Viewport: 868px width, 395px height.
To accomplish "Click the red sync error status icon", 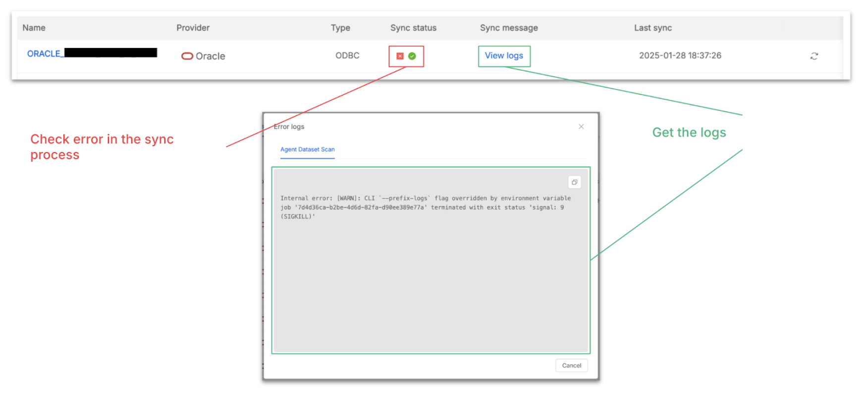I will [x=400, y=56].
